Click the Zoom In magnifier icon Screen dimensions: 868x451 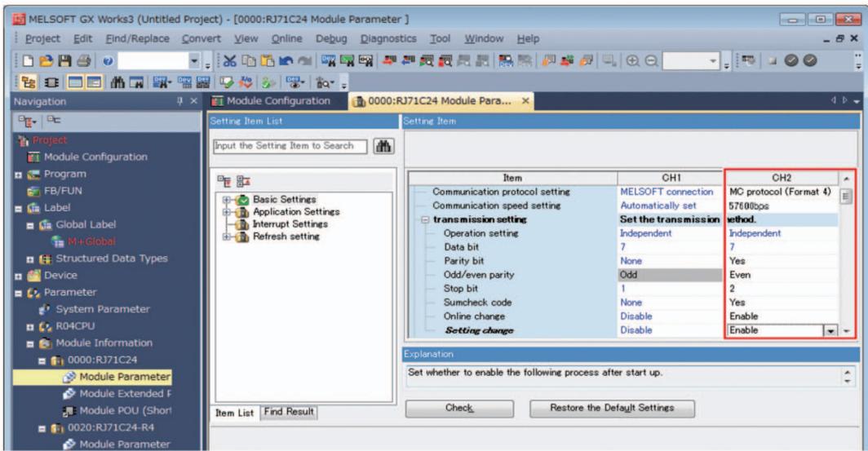[633, 61]
